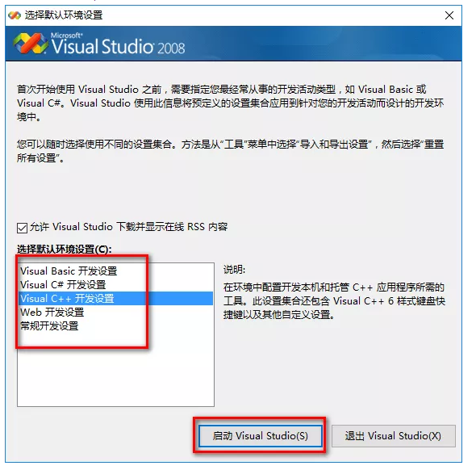Toggle the RSS content download checkbox
This screenshot has width=476, height=470.
[22, 228]
